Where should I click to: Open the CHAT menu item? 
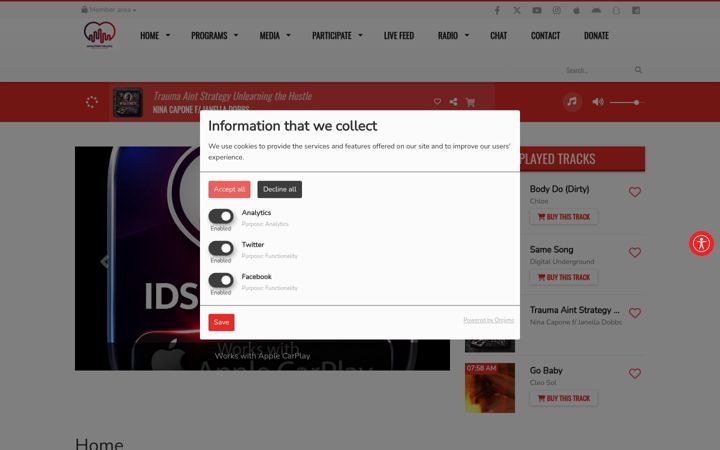pos(498,35)
